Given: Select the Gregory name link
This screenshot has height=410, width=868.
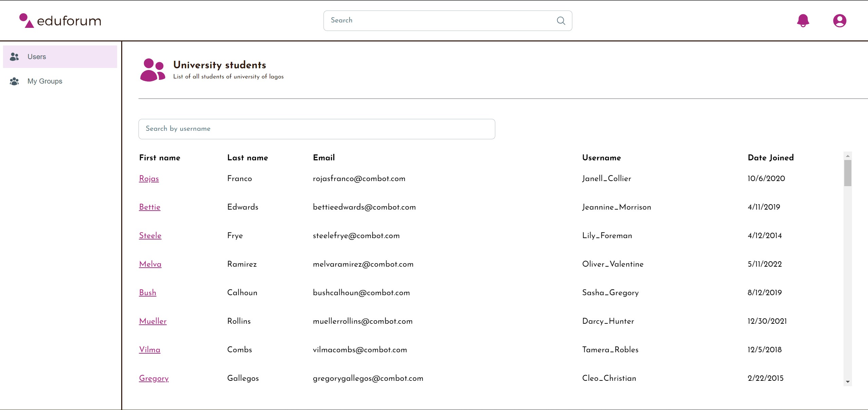Looking at the screenshot, I should pyautogui.click(x=153, y=378).
